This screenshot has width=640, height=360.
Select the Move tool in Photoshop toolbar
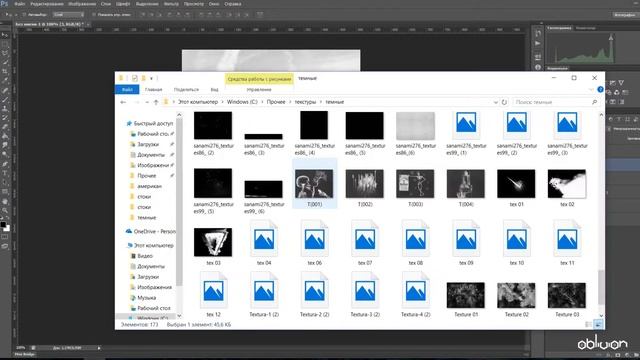5,36
